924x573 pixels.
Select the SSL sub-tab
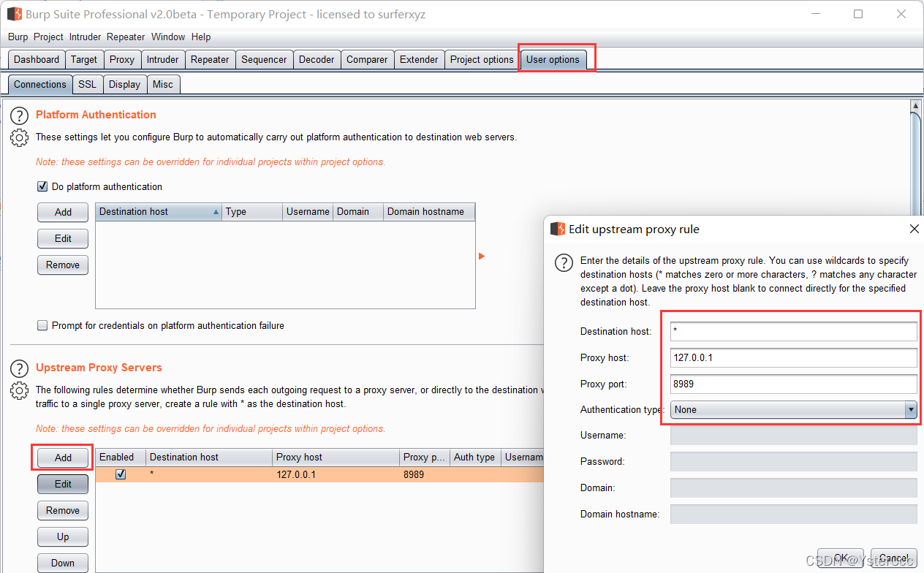(88, 84)
